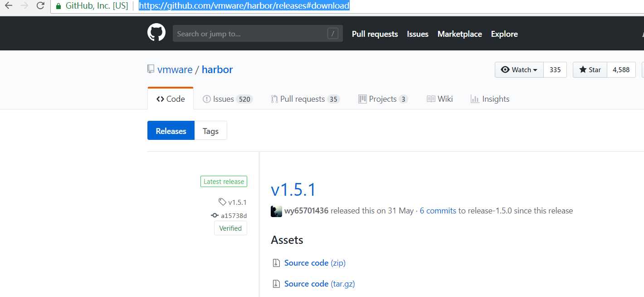Click the slash shortcut icon in search
This screenshot has height=297, width=644.
point(333,34)
